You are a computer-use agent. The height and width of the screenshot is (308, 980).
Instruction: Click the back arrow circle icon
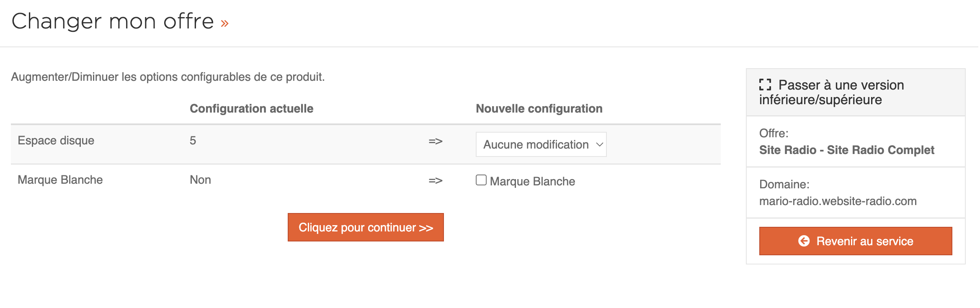[804, 241]
